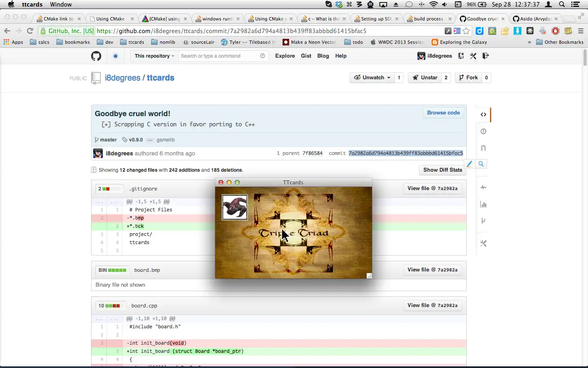Open the Blog link

(x=323, y=56)
